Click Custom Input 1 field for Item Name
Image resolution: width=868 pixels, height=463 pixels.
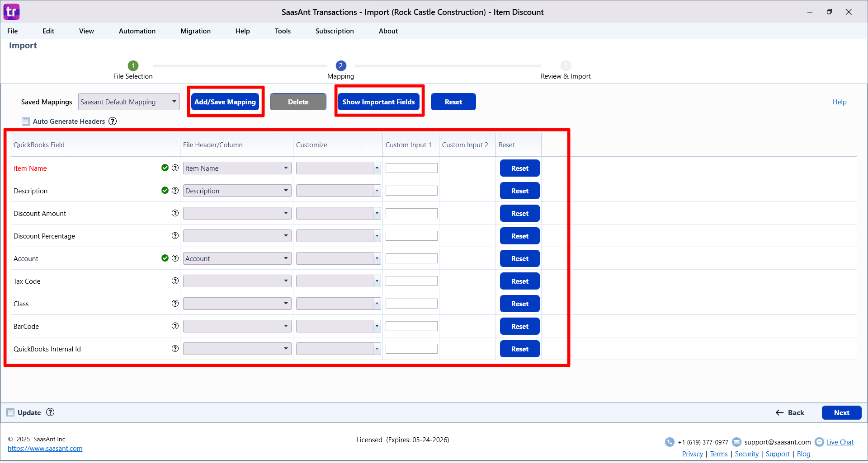point(411,168)
